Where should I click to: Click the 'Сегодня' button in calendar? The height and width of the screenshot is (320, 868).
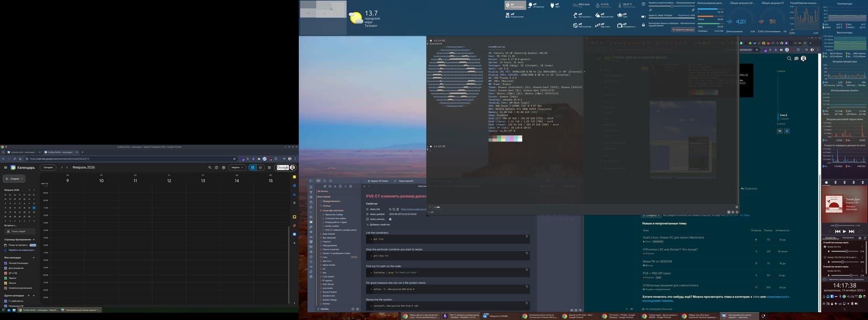point(48,168)
